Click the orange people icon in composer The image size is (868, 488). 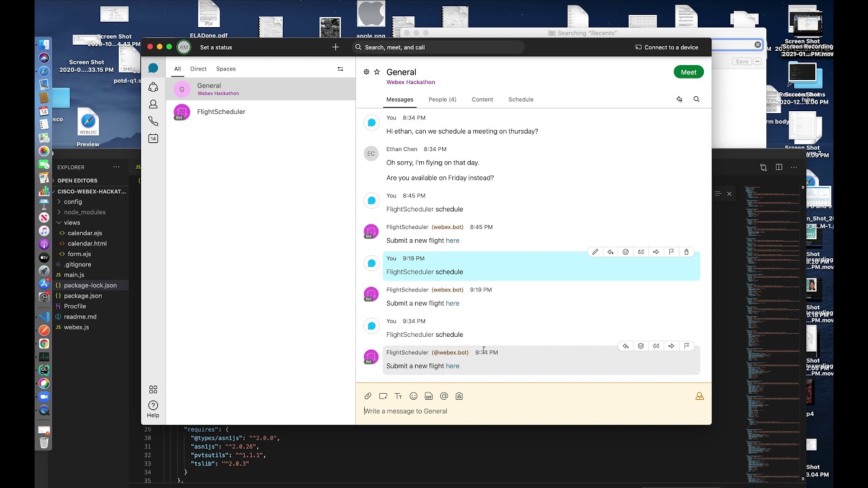point(699,396)
